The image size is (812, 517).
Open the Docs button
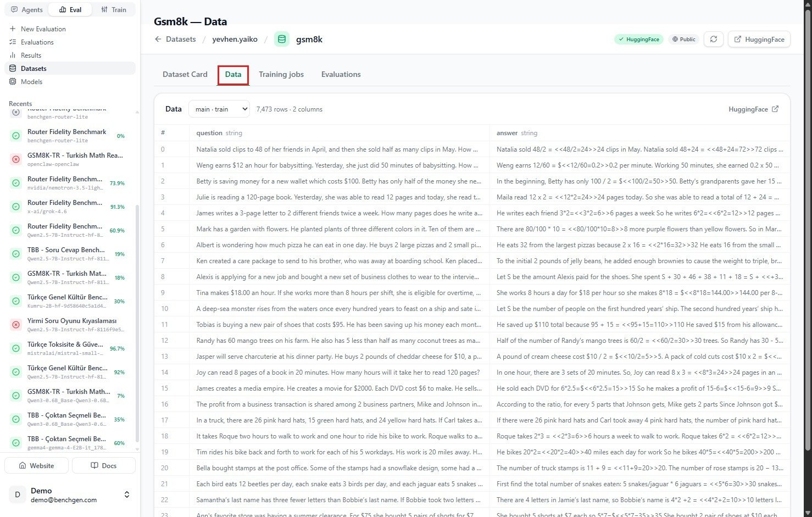click(104, 465)
